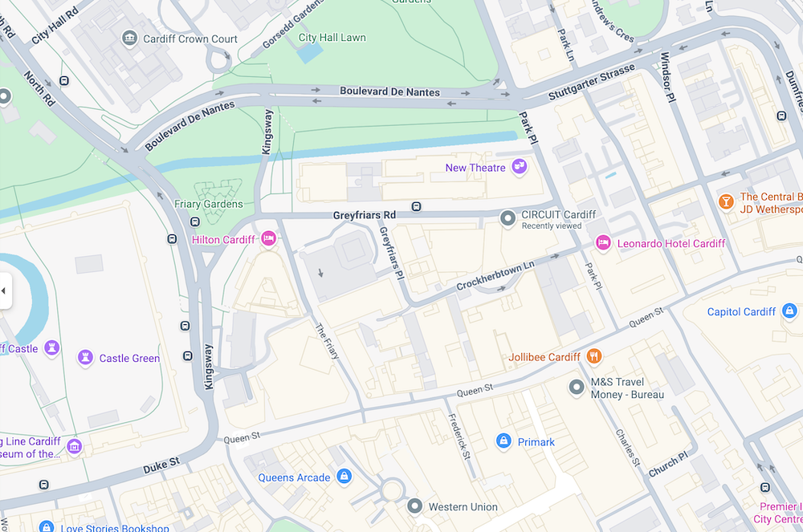Click the New Theatre purple marker icon
Viewport: 803px width, 532px height.
point(520,166)
